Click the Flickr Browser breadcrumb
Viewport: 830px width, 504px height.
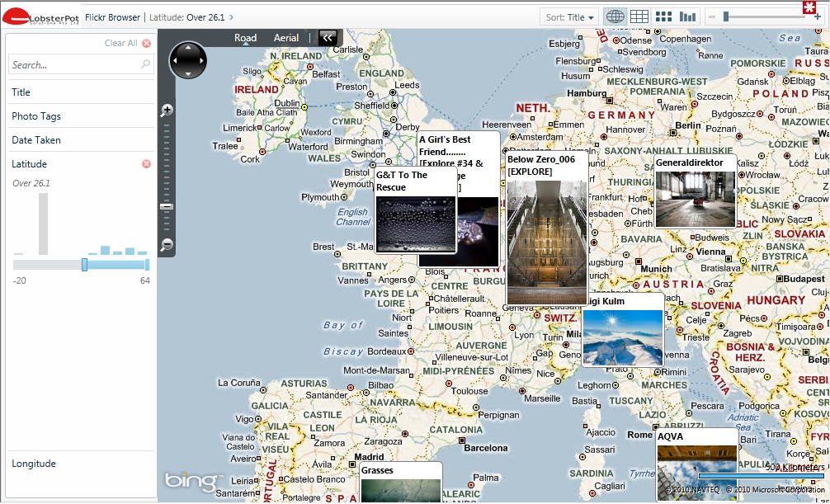point(113,17)
